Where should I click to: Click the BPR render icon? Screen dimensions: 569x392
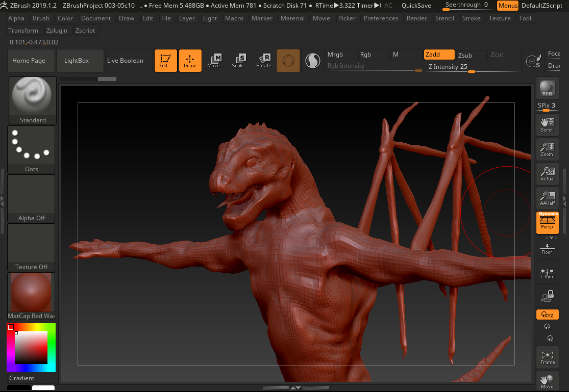pos(547,89)
